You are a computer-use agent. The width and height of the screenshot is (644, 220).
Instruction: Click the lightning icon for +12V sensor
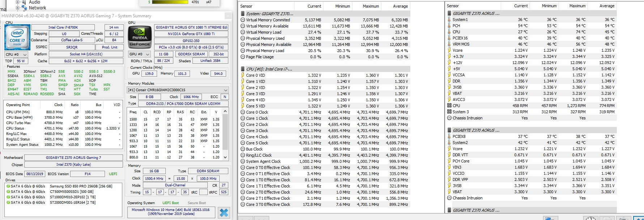tap(449, 63)
